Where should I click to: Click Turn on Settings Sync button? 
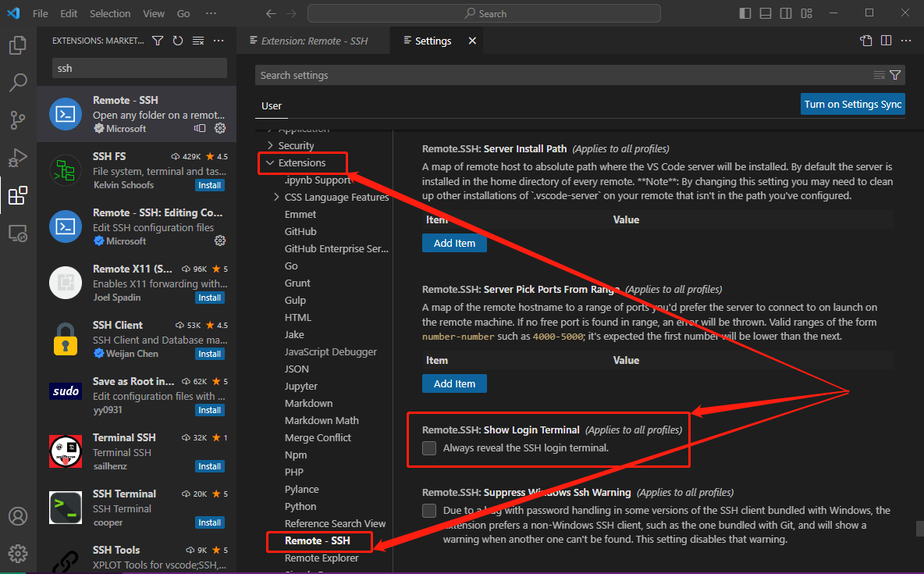[852, 104]
